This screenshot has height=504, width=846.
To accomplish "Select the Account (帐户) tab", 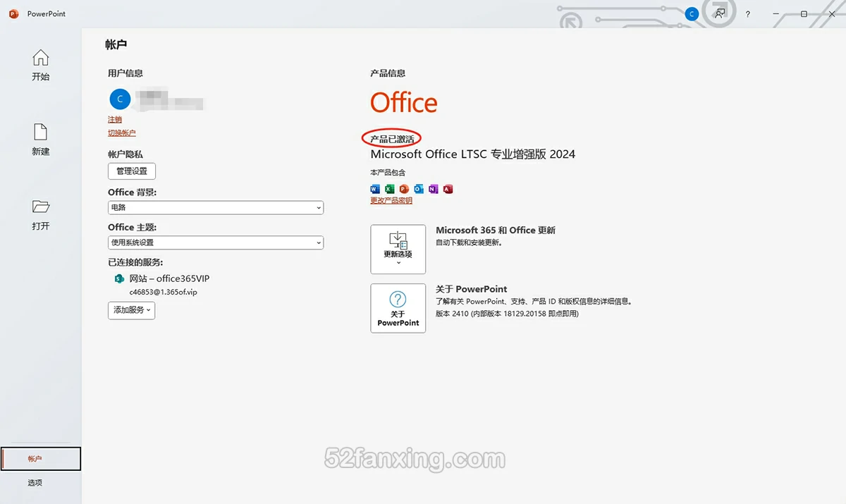I will (41, 459).
